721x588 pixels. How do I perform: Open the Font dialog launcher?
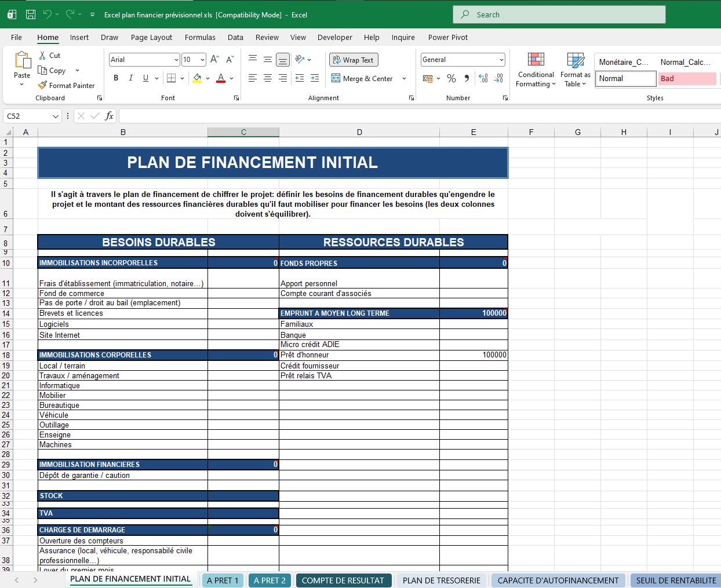pyautogui.click(x=236, y=98)
